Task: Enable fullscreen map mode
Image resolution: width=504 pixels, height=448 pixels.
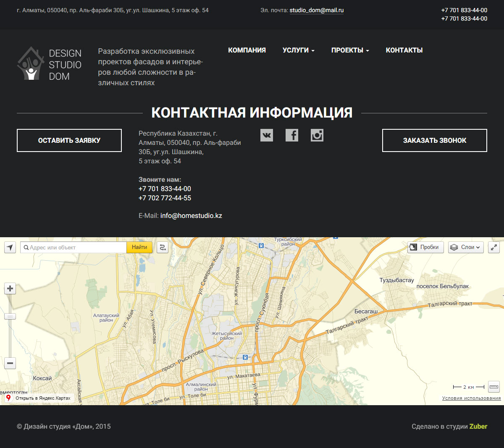Action: (x=493, y=247)
